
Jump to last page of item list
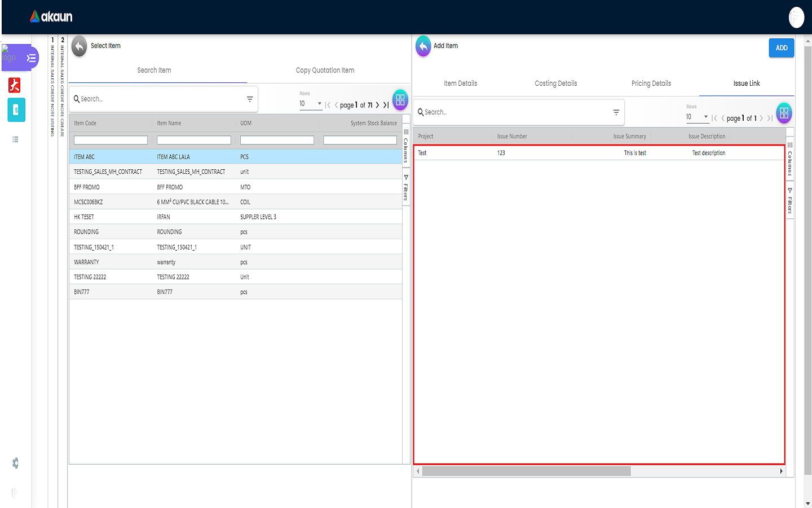click(x=386, y=105)
